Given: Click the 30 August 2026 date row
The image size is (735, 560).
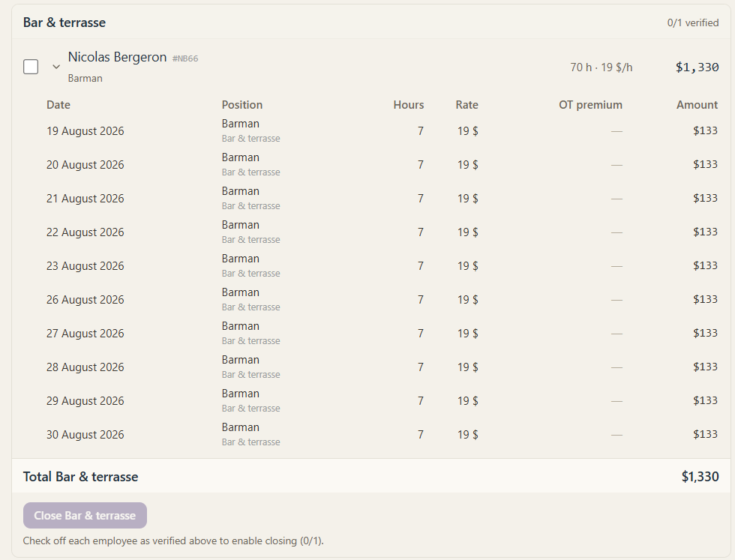Looking at the screenshot, I should (382, 434).
